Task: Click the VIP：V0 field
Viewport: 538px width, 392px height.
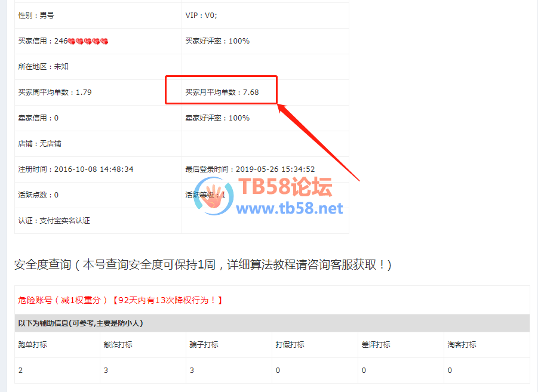Action: tap(265, 16)
